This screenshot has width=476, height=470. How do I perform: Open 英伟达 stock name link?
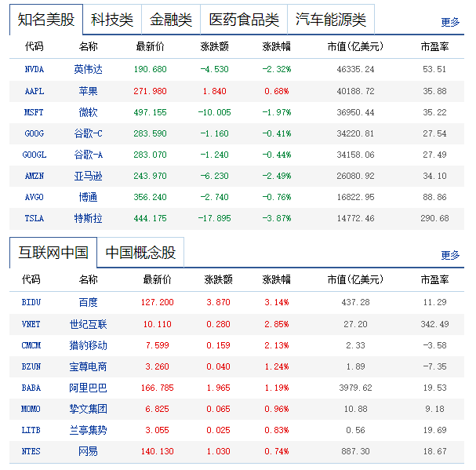pyautogui.click(x=88, y=70)
